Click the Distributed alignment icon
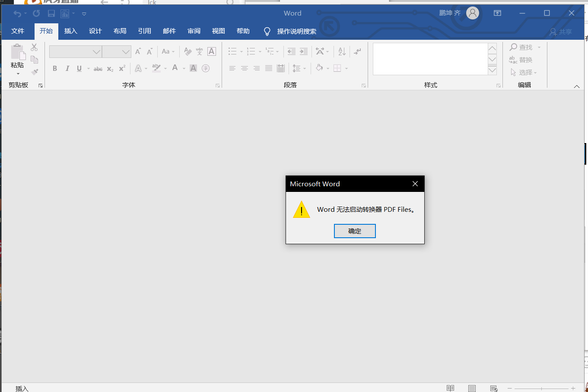This screenshot has height=392, width=588. click(x=281, y=68)
